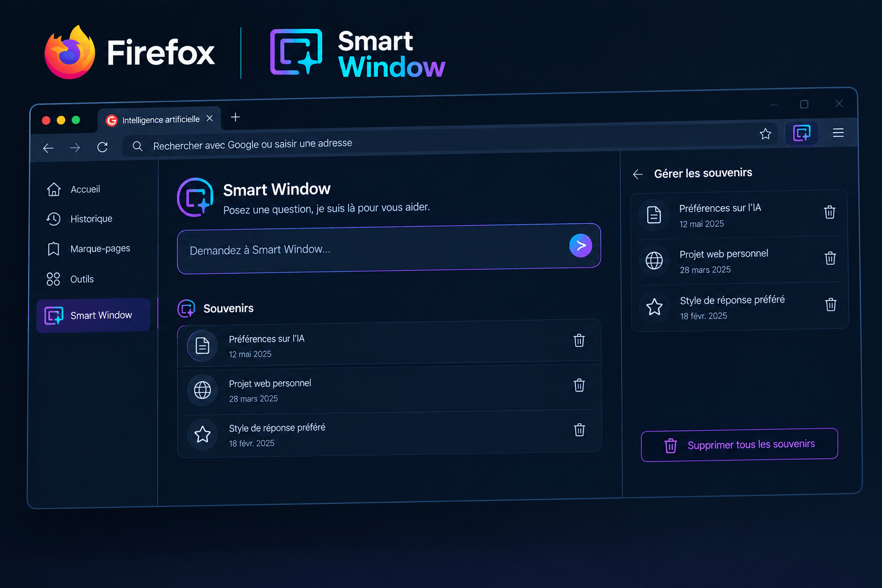Click the red window close dot
This screenshot has height=588, width=882.
[46, 120]
